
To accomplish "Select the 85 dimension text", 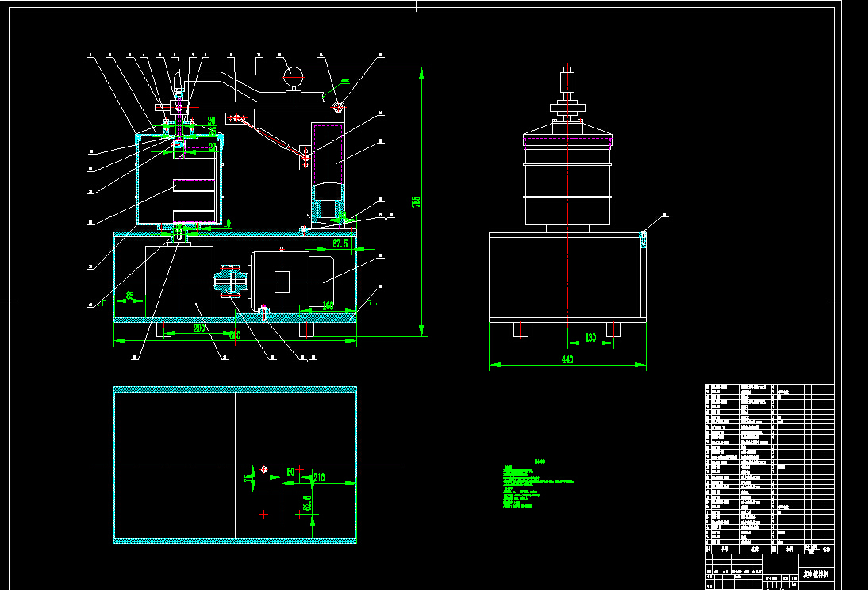I will click(130, 296).
